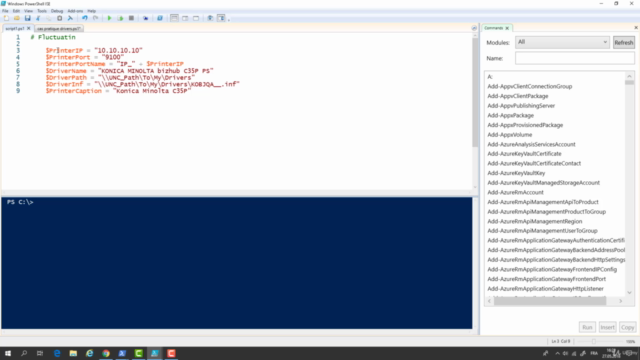Open toolbar overflow options arrow

[229, 19]
